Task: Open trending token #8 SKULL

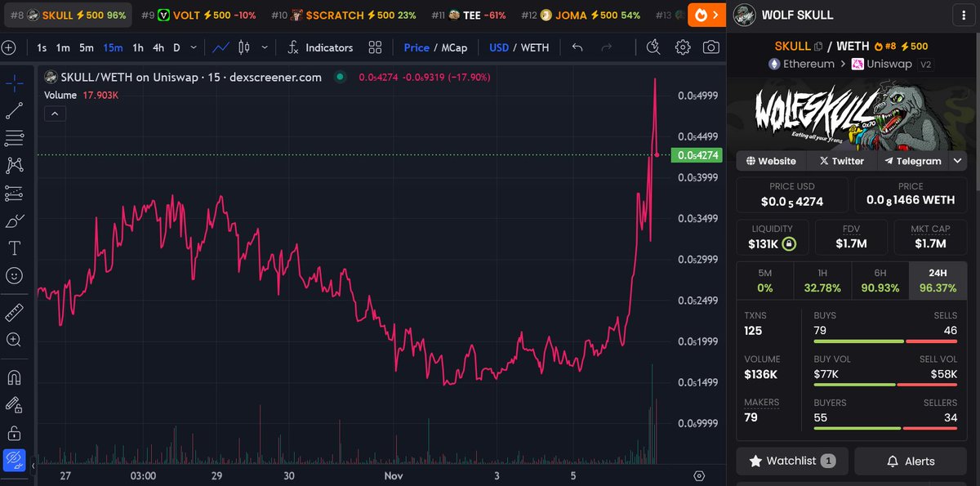Action: click(69, 15)
